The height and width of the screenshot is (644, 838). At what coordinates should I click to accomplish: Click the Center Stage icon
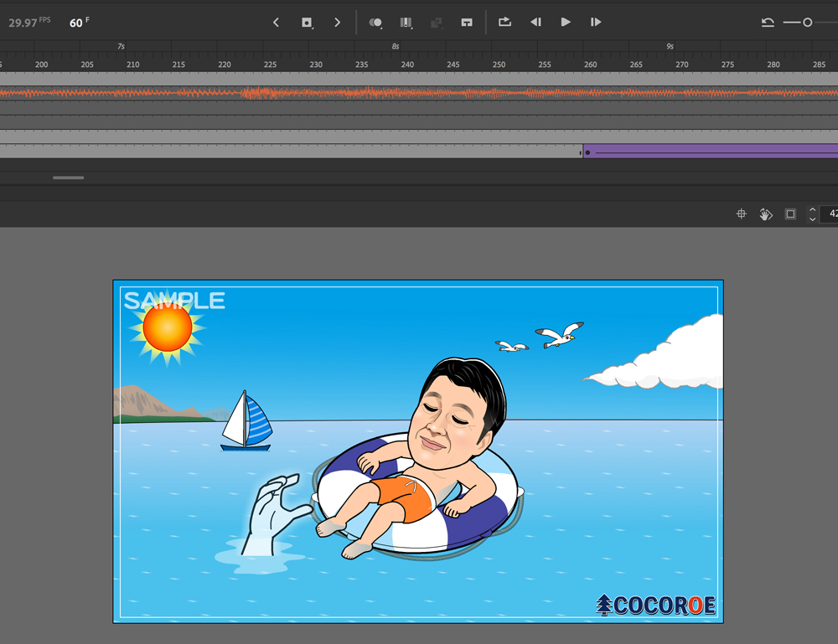[x=741, y=214]
